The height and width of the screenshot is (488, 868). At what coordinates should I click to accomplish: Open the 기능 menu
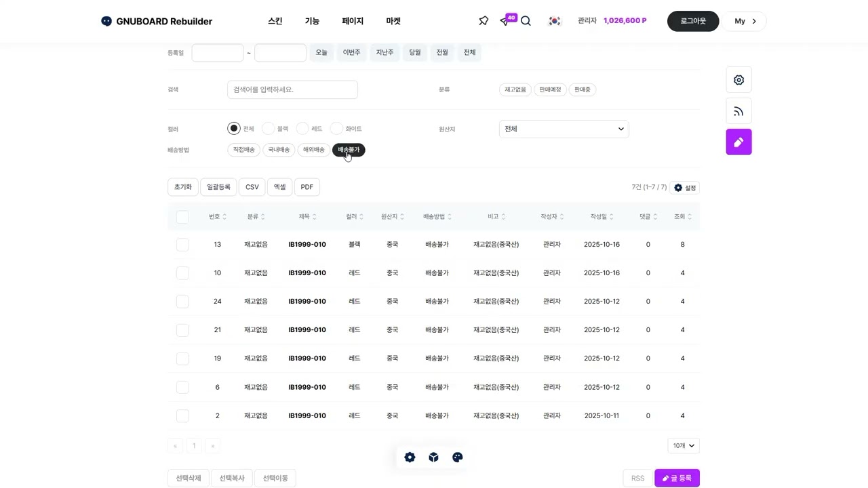click(x=312, y=21)
